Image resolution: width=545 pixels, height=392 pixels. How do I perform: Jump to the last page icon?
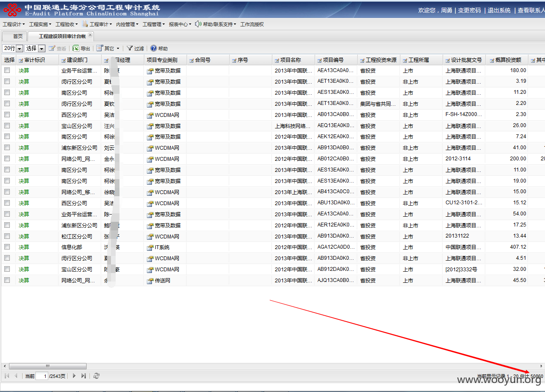coord(83,376)
